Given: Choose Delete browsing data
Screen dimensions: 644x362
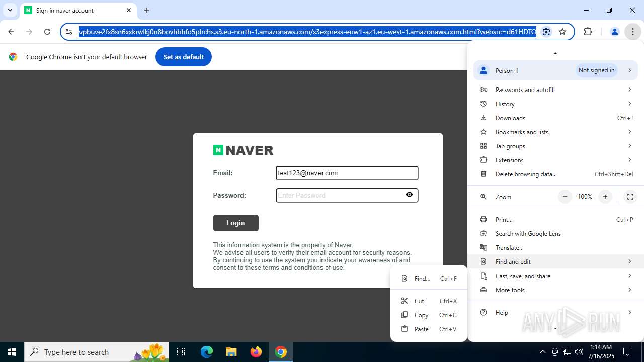Looking at the screenshot, I should (x=555, y=174).
